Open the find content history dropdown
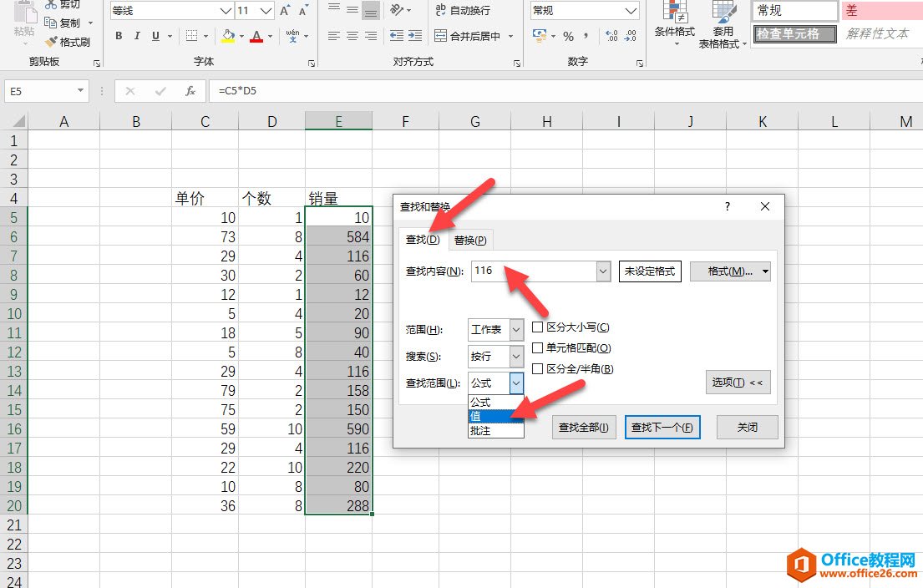 coord(603,271)
